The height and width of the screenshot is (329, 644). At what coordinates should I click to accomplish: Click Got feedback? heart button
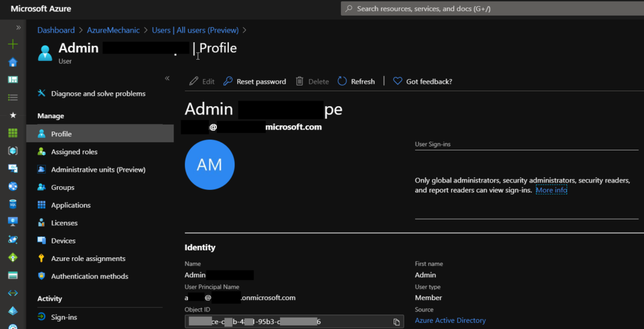click(423, 81)
